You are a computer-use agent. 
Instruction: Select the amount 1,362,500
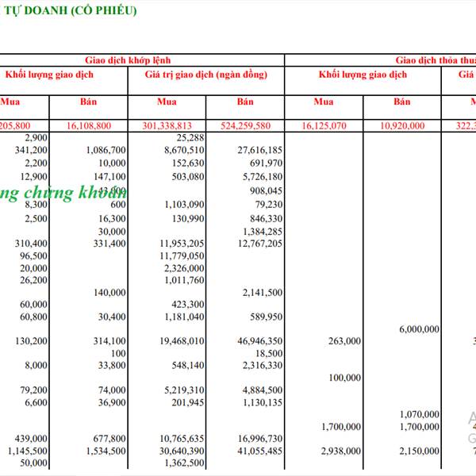[184, 463]
